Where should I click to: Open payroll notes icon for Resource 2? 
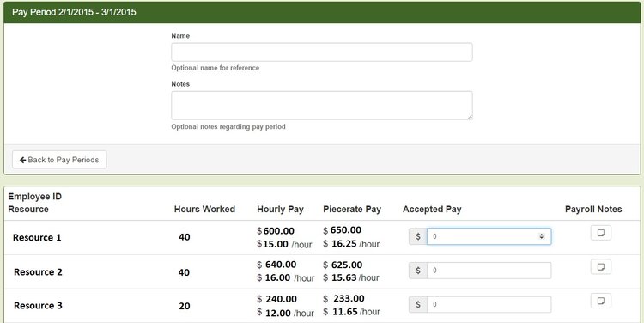click(601, 266)
